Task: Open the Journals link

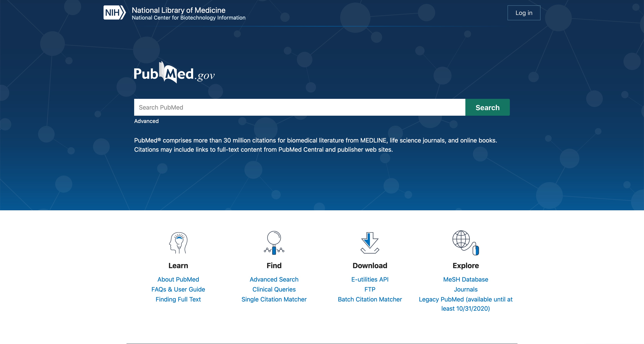Action: pos(466,289)
